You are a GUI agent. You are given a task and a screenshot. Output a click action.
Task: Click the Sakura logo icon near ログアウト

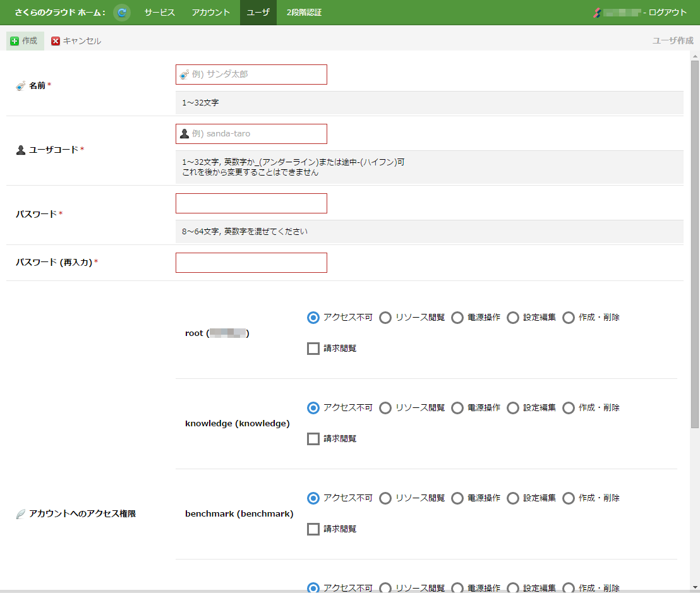coord(597,13)
